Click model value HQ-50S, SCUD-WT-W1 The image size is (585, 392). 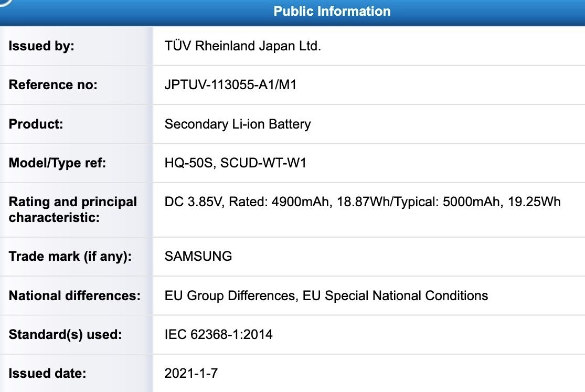coord(236,163)
